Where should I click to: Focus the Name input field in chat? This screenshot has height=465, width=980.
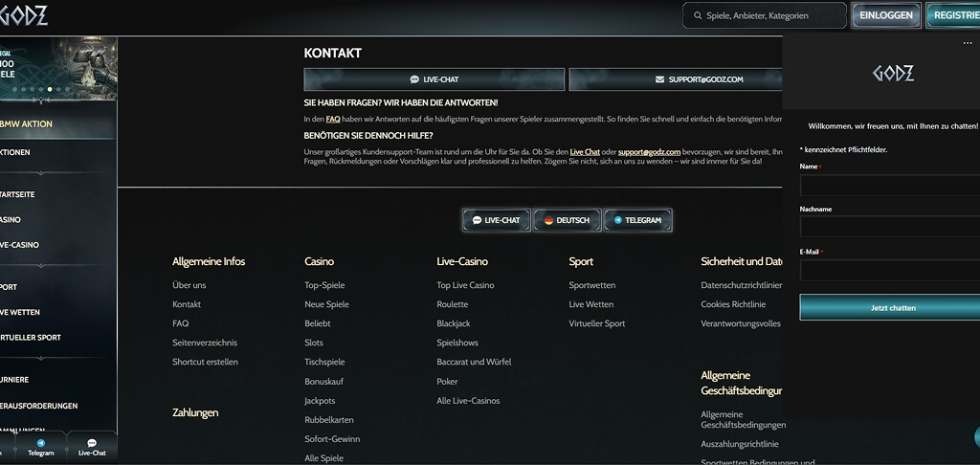(x=890, y=186)
